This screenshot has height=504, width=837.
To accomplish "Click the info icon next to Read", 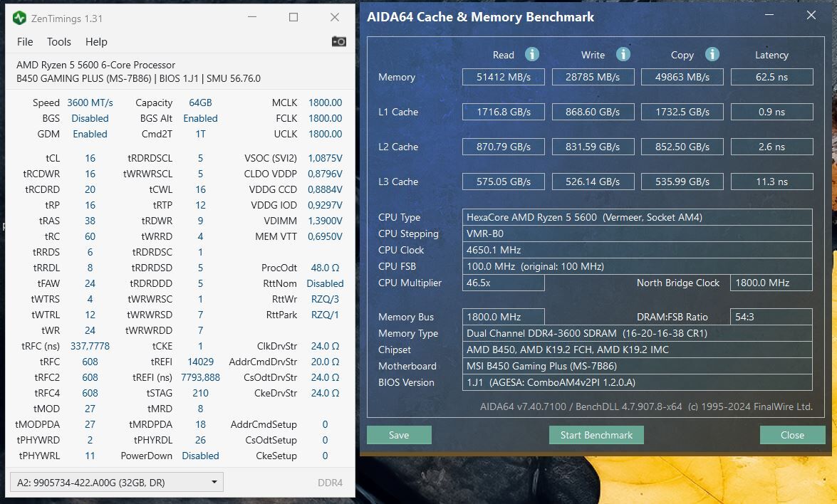I will pos(531,54).
